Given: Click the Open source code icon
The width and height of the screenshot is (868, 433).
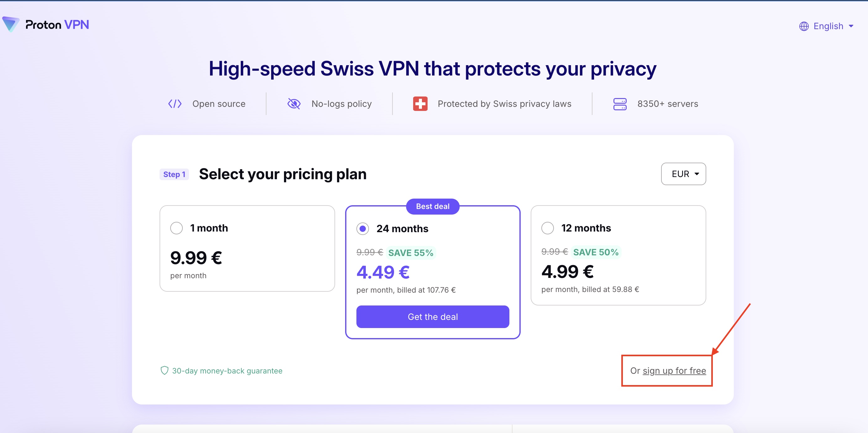Looking at the screenshot, I should [175, 104].
